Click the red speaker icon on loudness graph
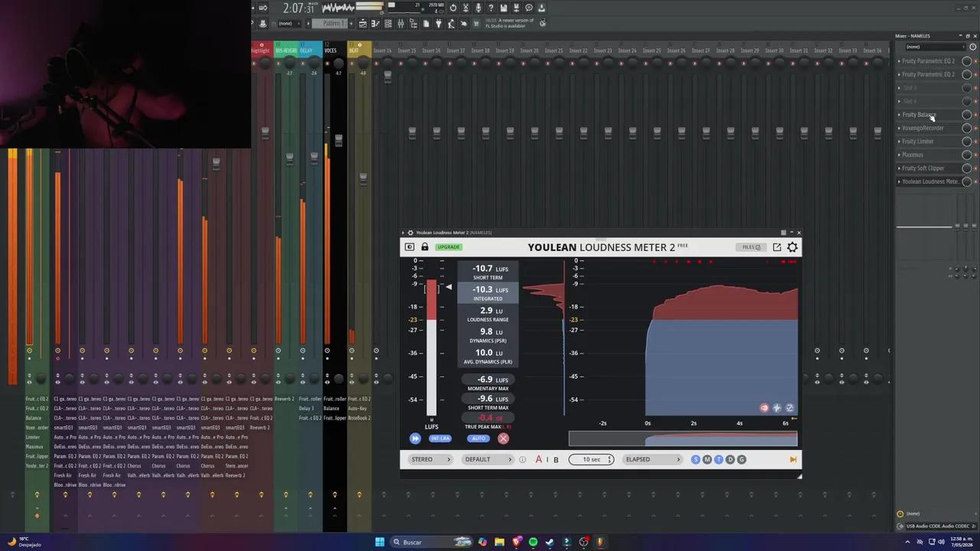 click(x=764, y=408)
